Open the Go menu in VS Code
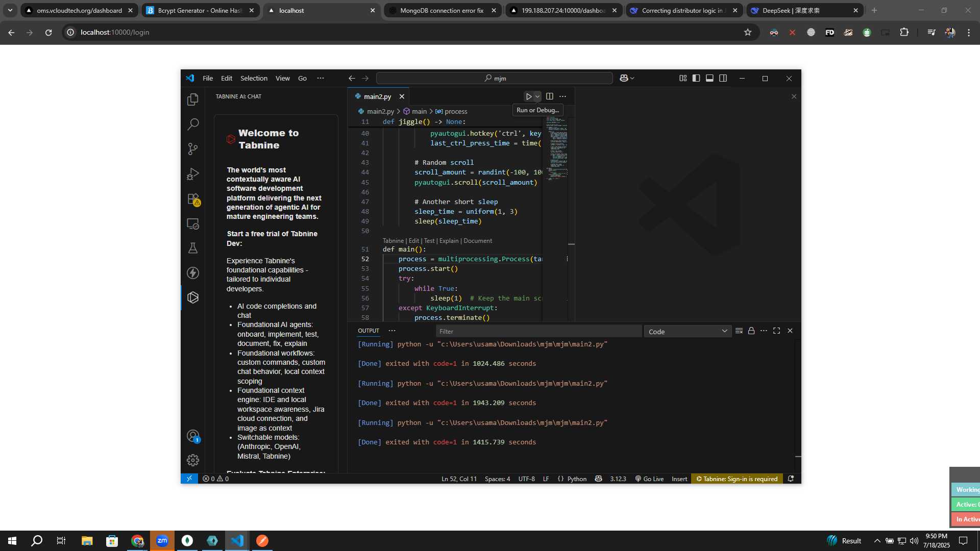980x551 pixels. coord(302,78)
